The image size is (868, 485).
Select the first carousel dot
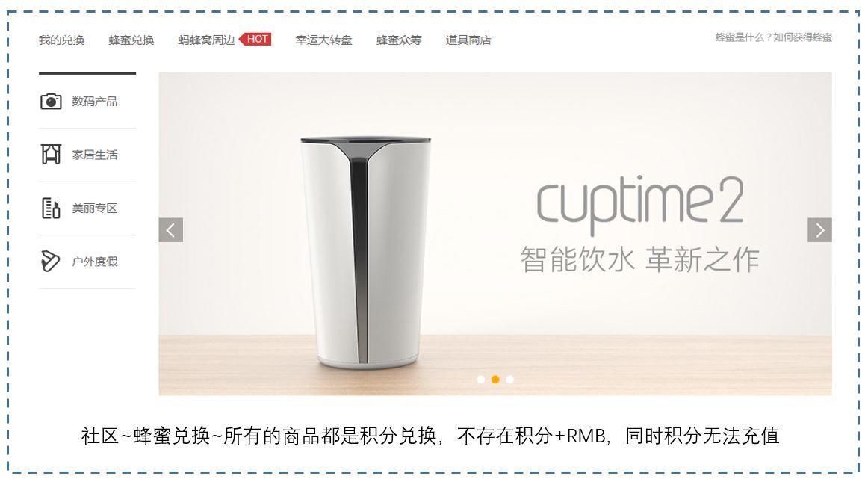[x=480, y=379]
